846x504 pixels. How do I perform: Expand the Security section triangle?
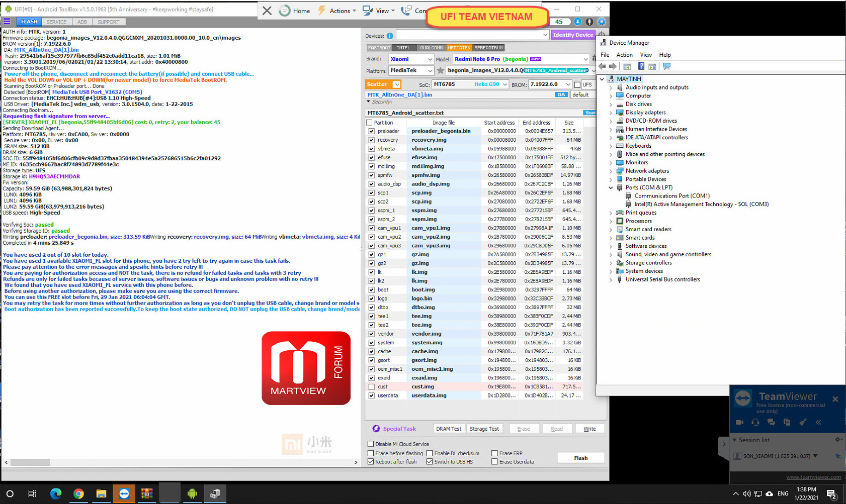pyautogui.click(x=368, y=102)
